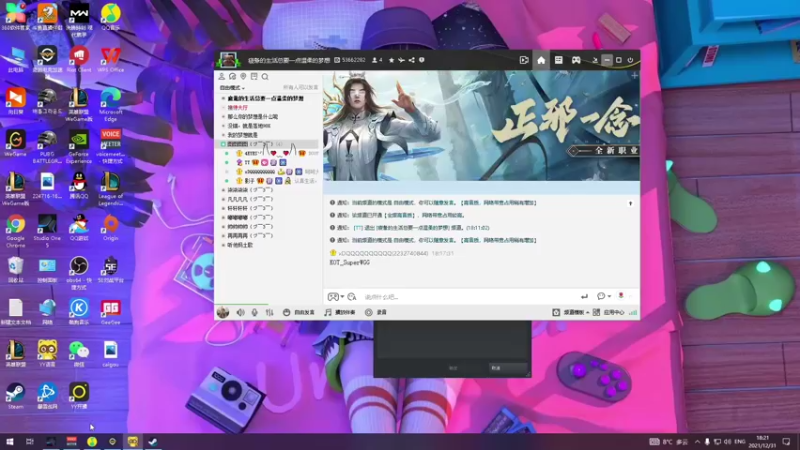
Task: Open the Riot Client desktop shortcut
Action: coord(79,60)
